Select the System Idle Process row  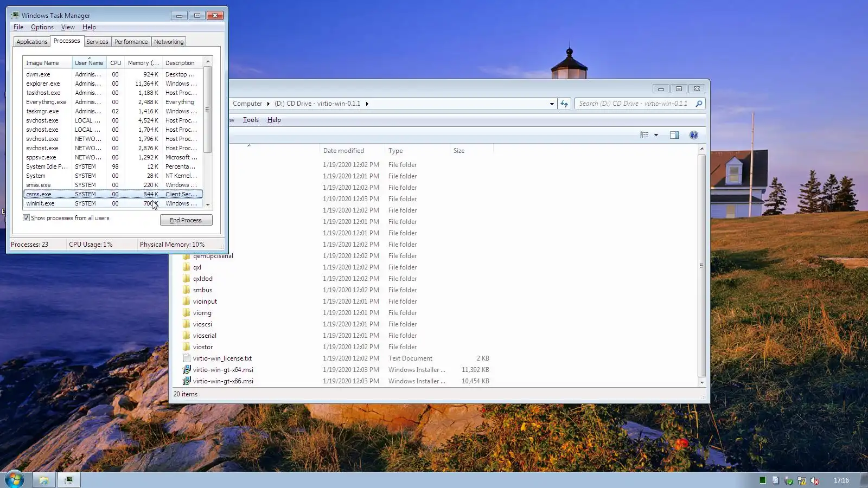113,166
